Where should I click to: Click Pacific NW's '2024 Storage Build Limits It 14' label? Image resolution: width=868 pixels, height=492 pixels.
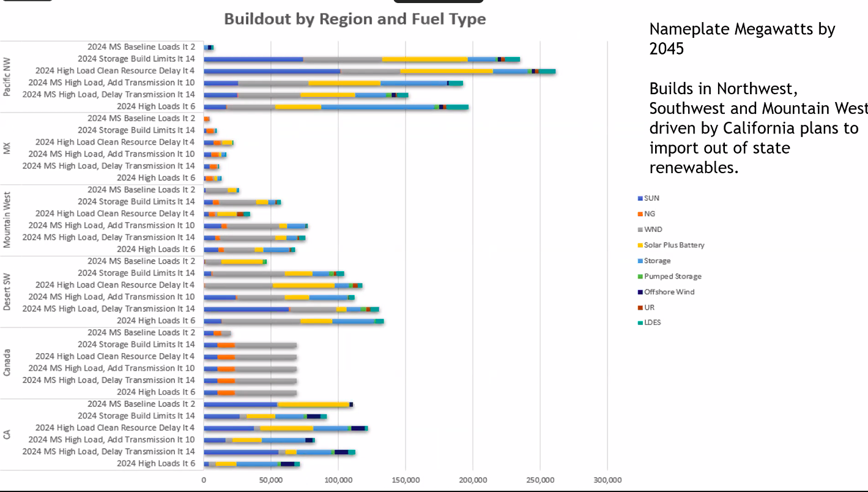coord(136,59)
